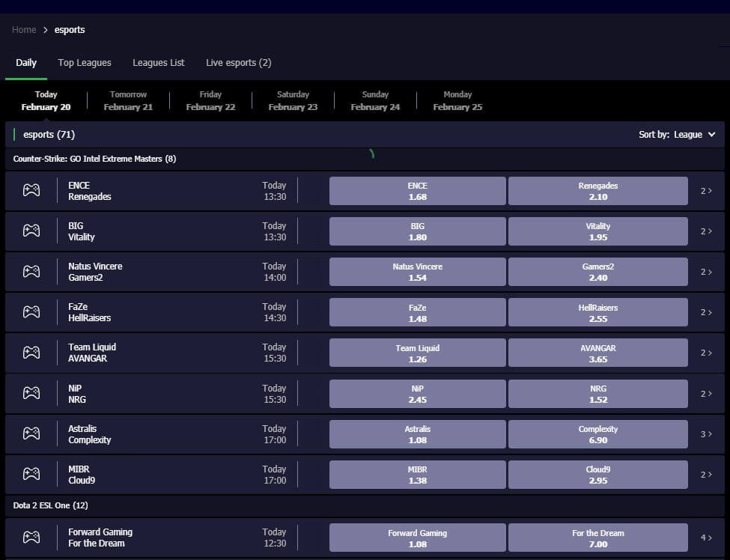
Task: Select Saturday February 23 date tab
Action: coord(293,101)
